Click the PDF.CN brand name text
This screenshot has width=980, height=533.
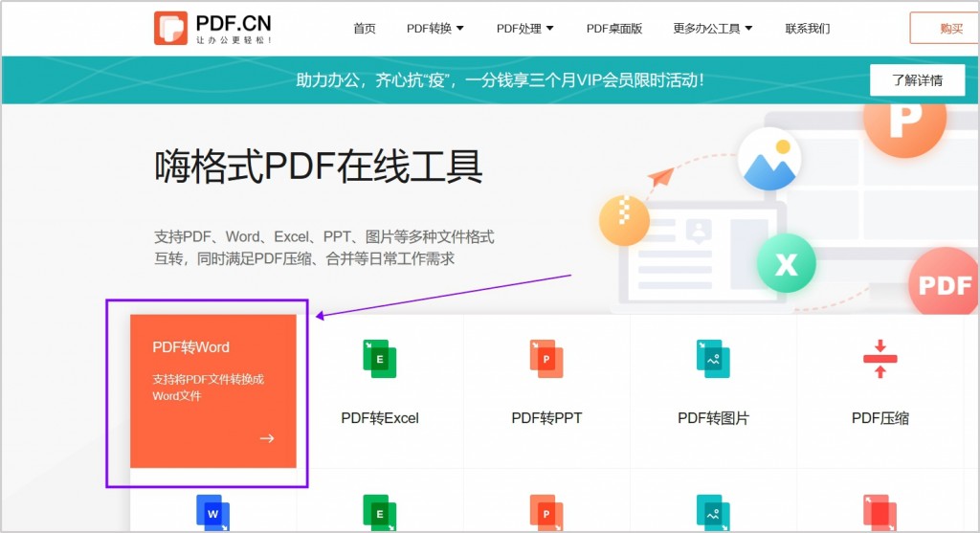tap(234, 23)
